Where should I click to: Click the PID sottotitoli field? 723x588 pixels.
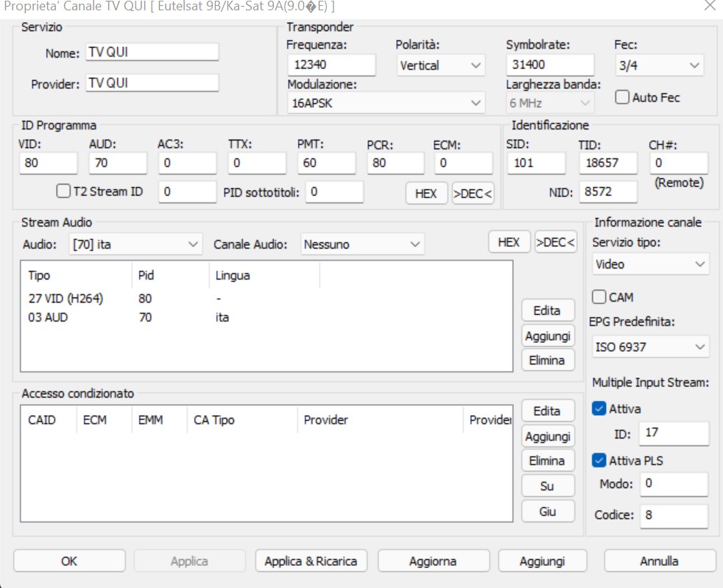pyautogui.click(x=334, y=191)
